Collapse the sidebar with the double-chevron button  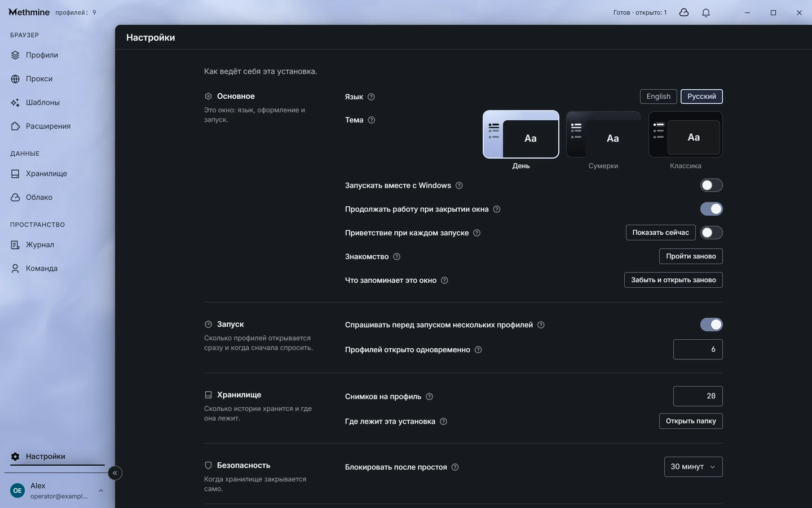(115, 473)
